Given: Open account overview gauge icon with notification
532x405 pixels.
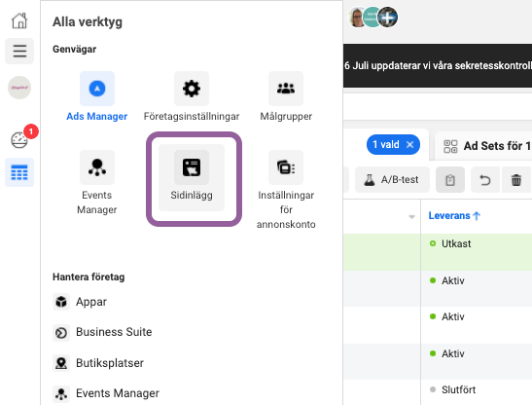Looking at the screenshot, I should (x=19, y=139).
